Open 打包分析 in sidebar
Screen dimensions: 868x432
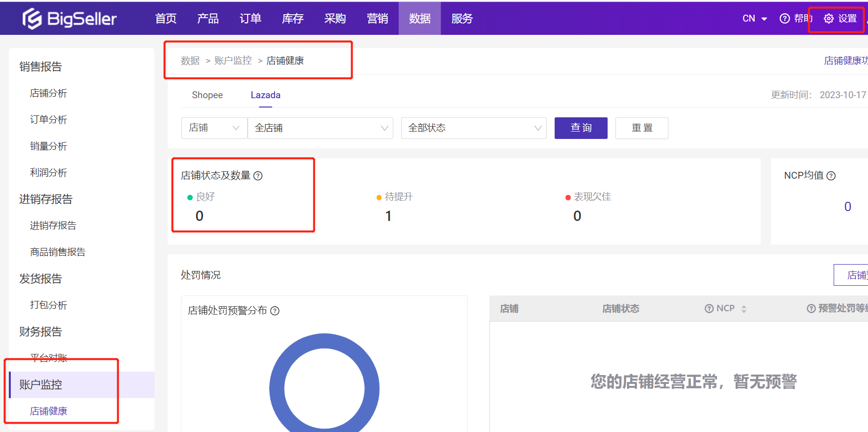tap(49, 305)
